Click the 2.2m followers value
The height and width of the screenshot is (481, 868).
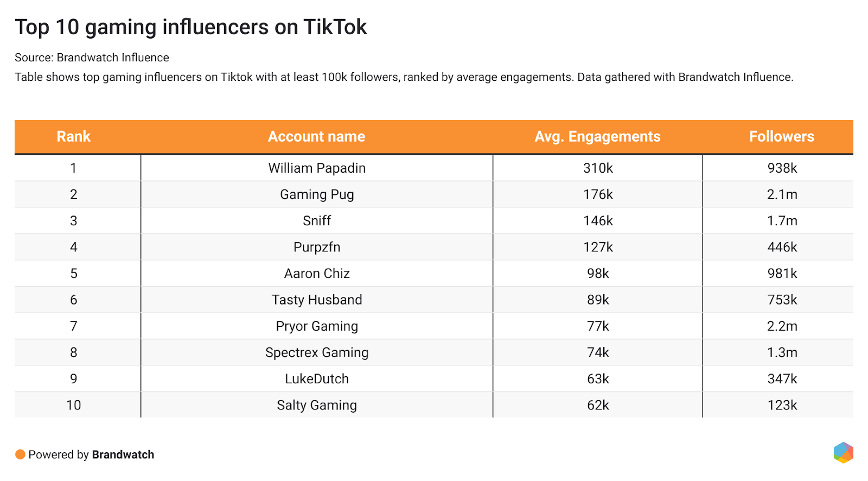pyautogui.click(x=782, y=326)
